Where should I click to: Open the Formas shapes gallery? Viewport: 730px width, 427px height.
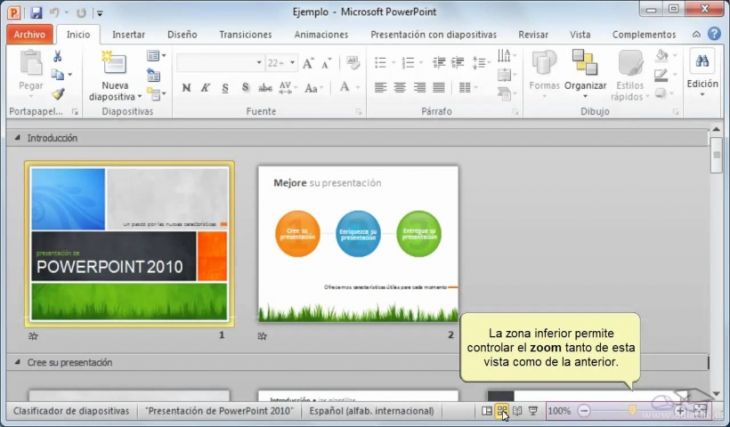pyautogui.click(x=544, y=74)
